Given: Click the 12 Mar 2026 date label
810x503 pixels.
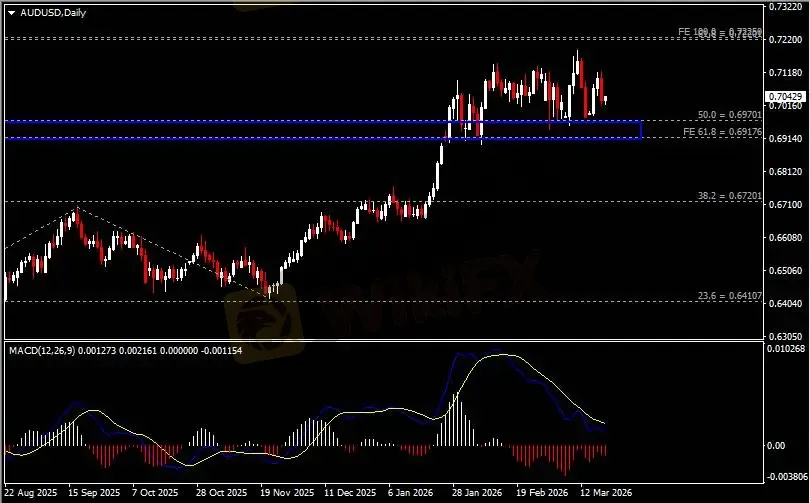Looking at the screenshot, I should click(606, 493).
